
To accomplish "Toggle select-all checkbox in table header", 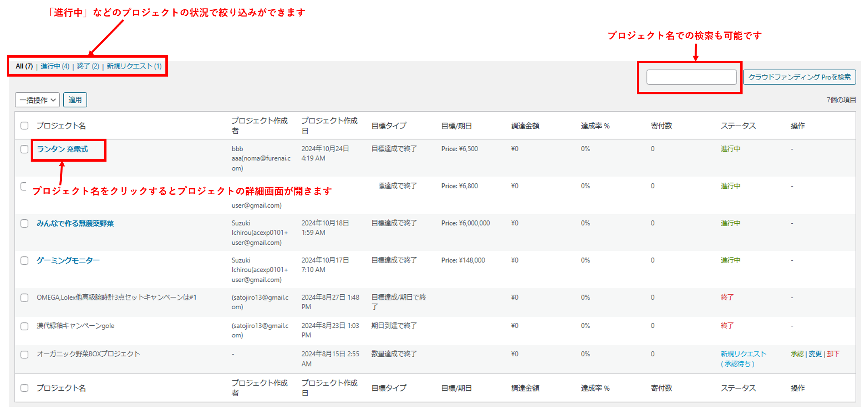I will pos(25,126).
